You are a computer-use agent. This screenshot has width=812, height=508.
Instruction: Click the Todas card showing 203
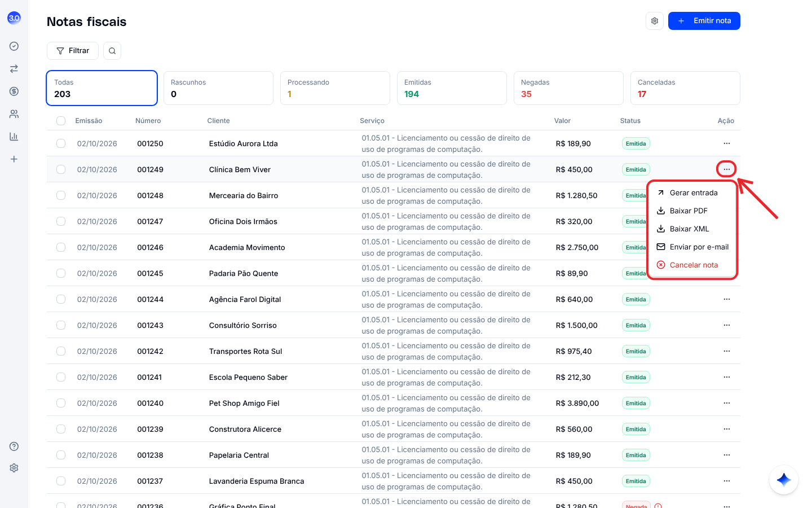tap(101, 88)
